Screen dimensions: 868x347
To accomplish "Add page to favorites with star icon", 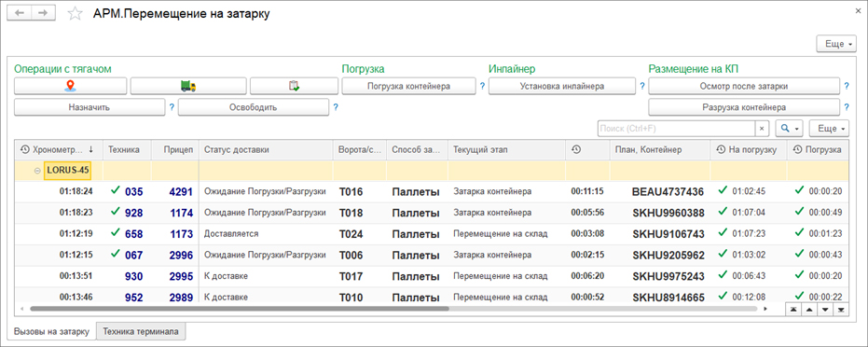I will point(75,14).
